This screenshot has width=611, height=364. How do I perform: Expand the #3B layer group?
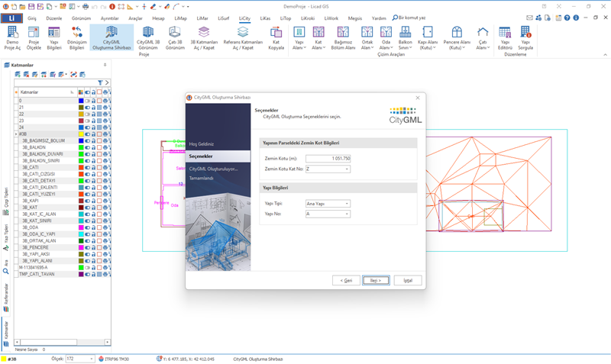[16, 134]
